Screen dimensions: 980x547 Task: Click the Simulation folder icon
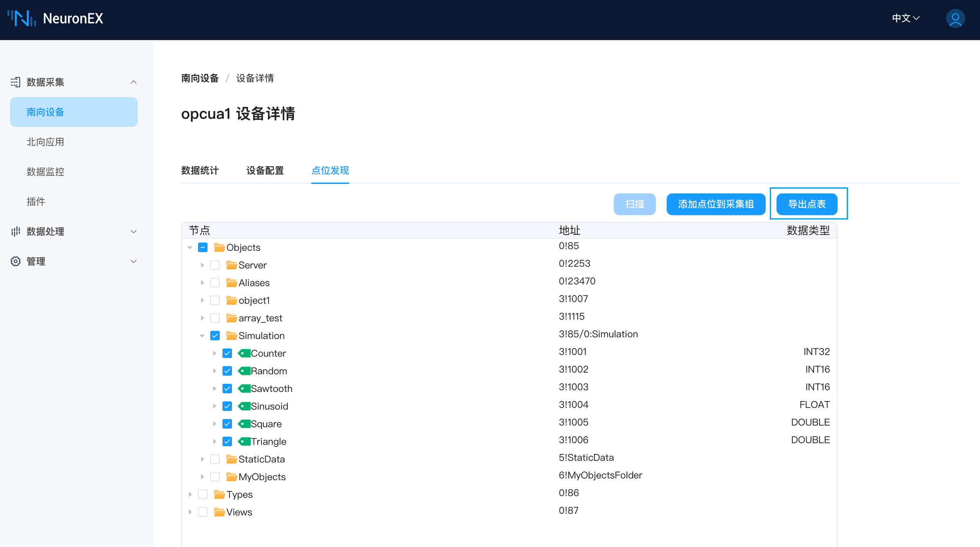coord(231,335)
